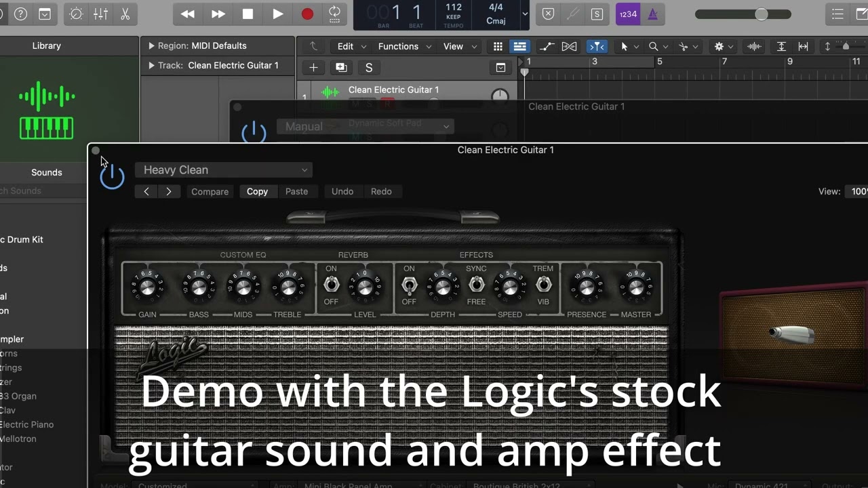868x488 pixels.
Task: Click the microphone on the cabinet
Action: click(x=791, y=333)
